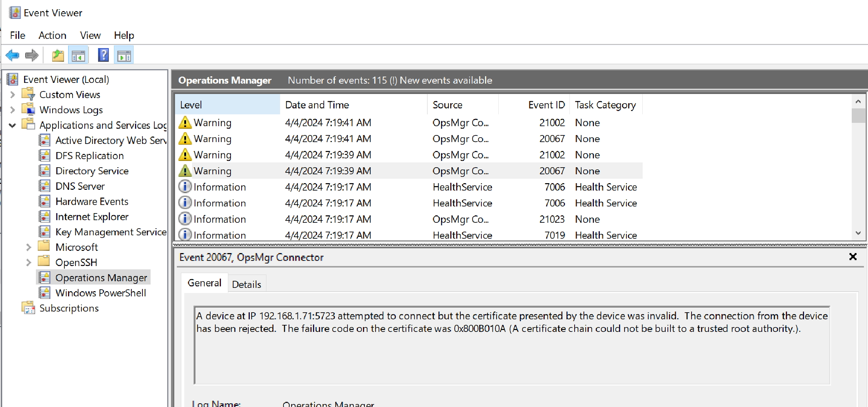868x407 pixels.
Task: Open the Action menu
Action: (52, 36)
